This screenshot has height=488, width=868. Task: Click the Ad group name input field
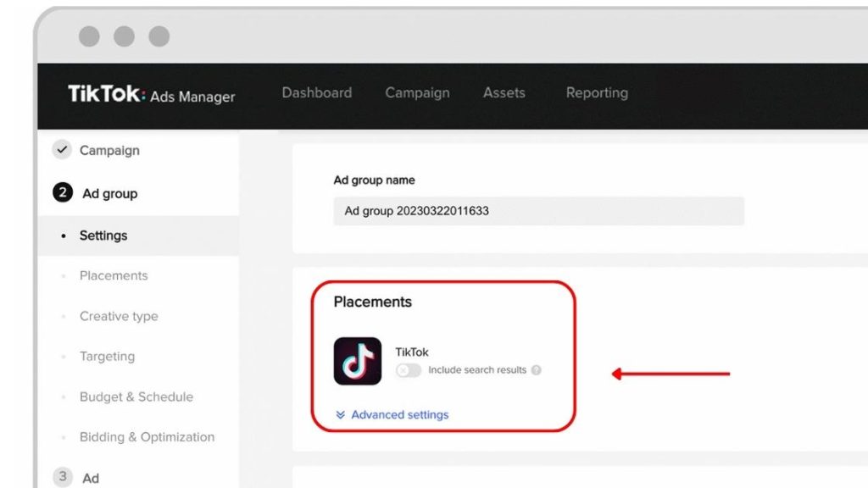coord(538,211)
